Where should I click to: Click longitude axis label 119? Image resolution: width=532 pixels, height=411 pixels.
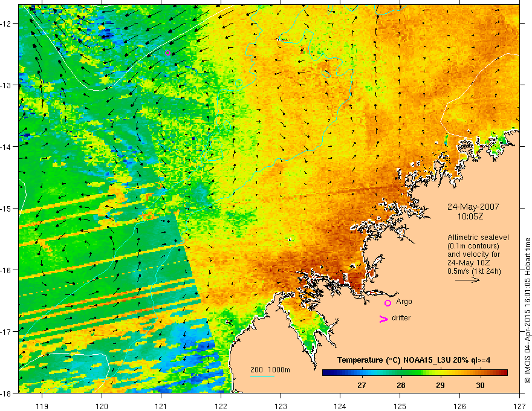(x=42, y=406)
